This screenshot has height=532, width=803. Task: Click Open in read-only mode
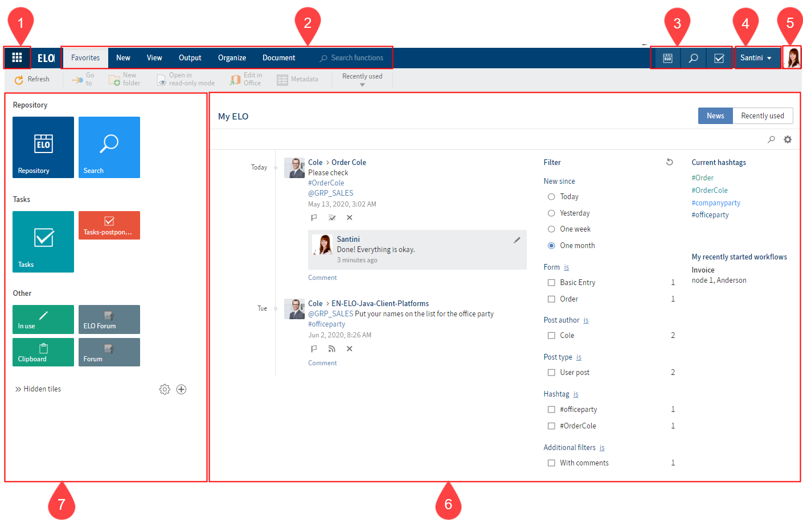(x=186, y=79)
